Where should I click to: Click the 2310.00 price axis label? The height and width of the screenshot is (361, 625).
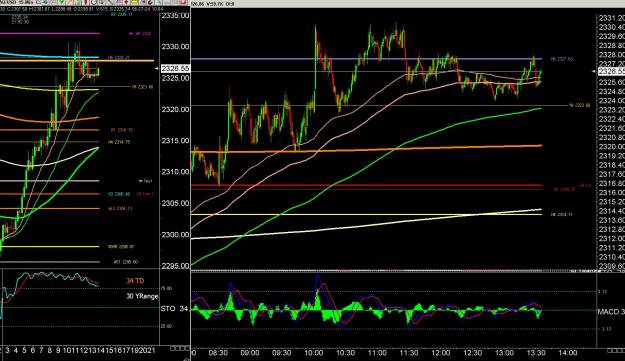pyautogui.click(x=175, y=172)
